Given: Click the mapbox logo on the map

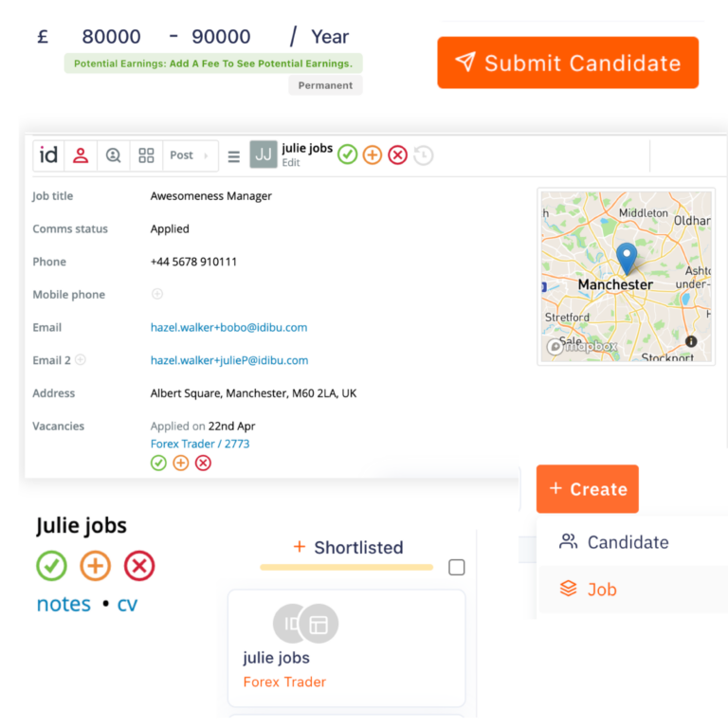Looking at the screenshot, I should click(x=582, y=346).
